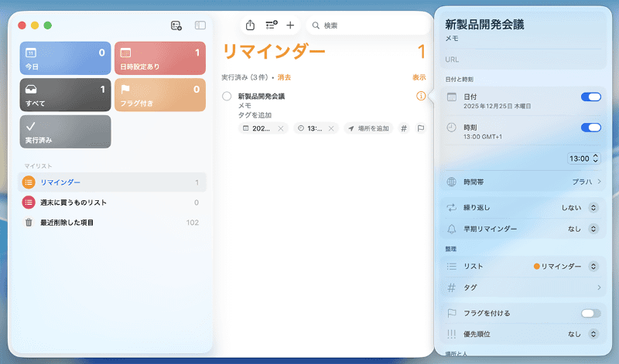The width and height of the screenshot is (619, 364).
Task: Click the time chip 13:... on the reminder
Action: (x=310, y=128)
